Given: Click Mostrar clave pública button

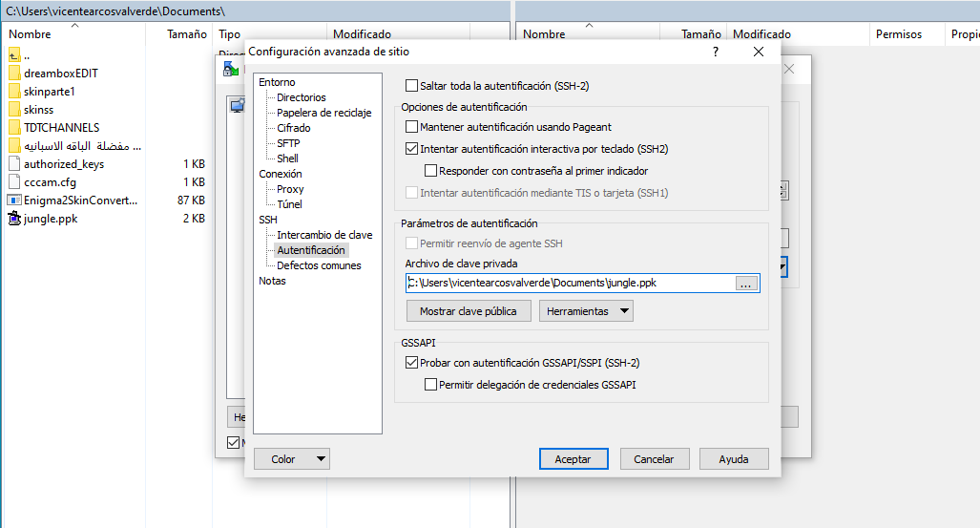Looking at the screenshot, I should tap(468, 311).
